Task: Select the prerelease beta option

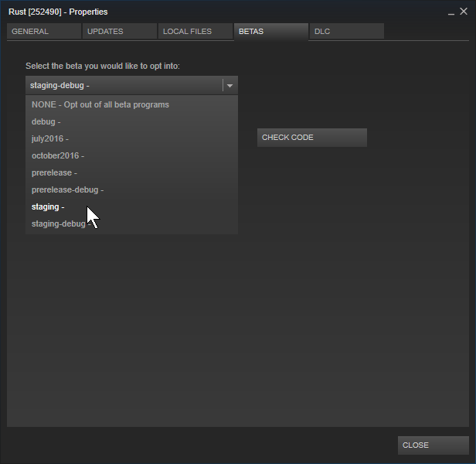Action: [131, 173]
